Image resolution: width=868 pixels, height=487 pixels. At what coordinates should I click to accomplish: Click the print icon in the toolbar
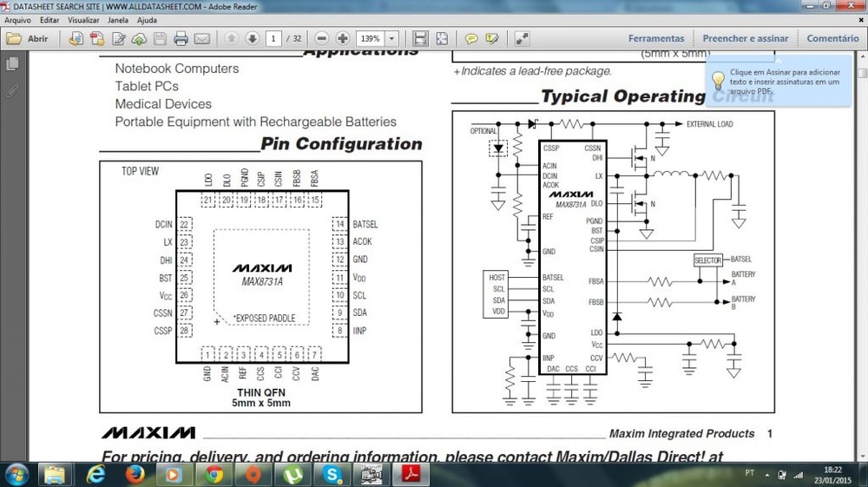[x=181, y=39]
